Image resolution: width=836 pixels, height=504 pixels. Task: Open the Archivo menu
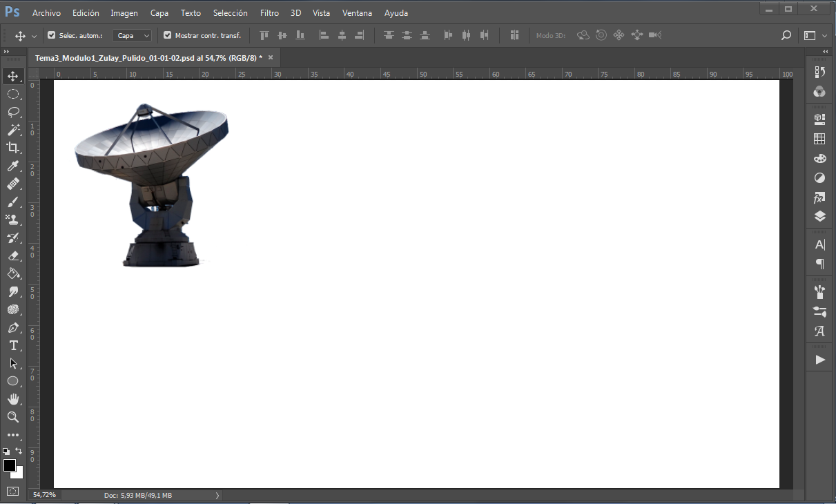pos(46,13)
